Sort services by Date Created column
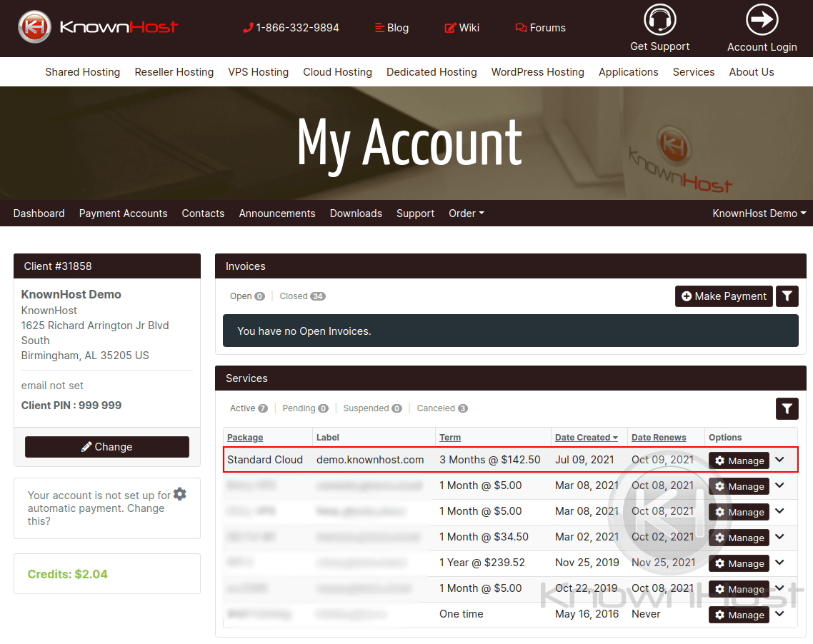 pyautogui.click(x=587, y=438)
